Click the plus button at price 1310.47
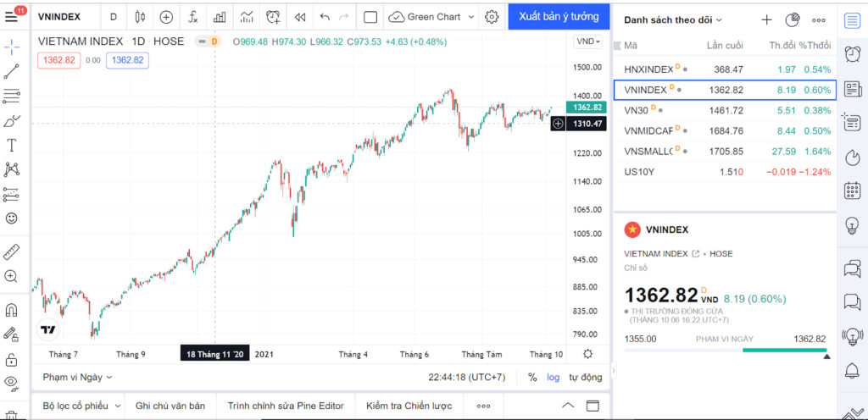This screenshot has width=868, height=420. point(558,124)
